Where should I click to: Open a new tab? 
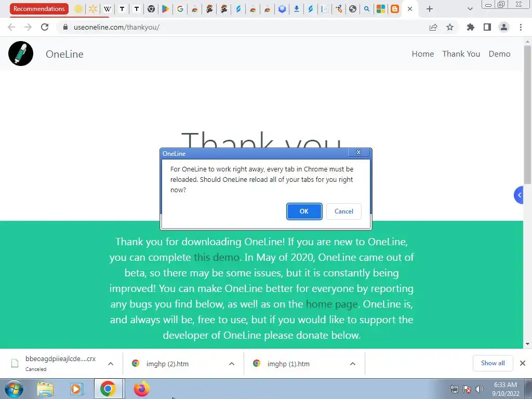(x=430, y=9)
